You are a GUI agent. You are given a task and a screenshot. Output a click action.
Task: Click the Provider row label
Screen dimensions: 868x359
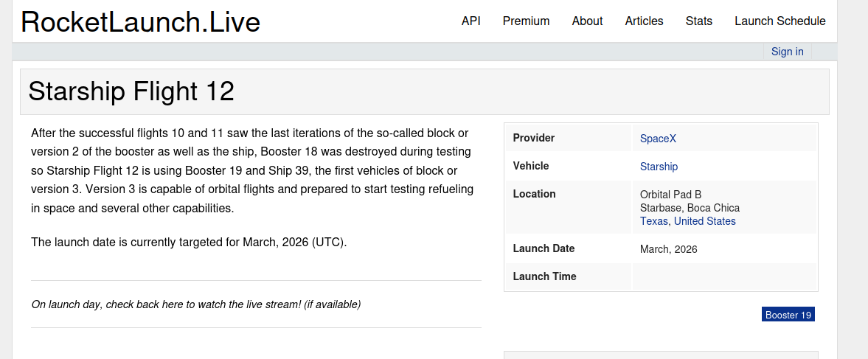click(534, 138)
